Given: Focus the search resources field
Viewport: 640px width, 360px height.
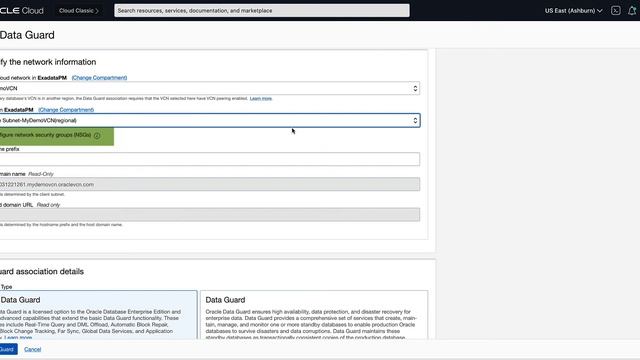Looking at the screenshot, I should tap(262, 11).
